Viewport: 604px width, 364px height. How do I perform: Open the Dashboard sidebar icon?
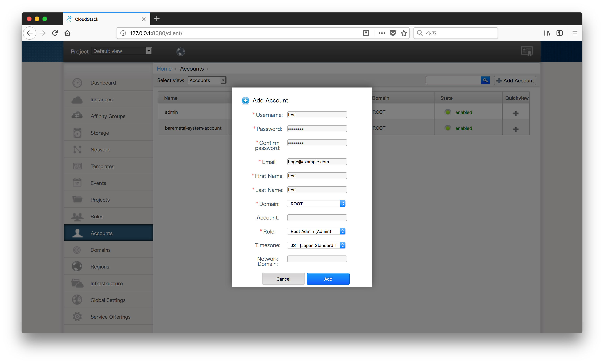(x=77, y=83)
